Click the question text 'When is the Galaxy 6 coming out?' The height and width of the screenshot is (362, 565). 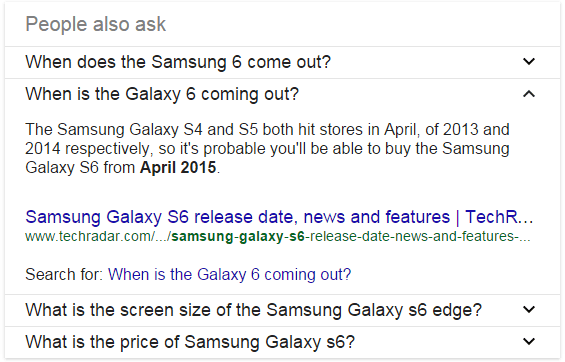tap(162, 94)
